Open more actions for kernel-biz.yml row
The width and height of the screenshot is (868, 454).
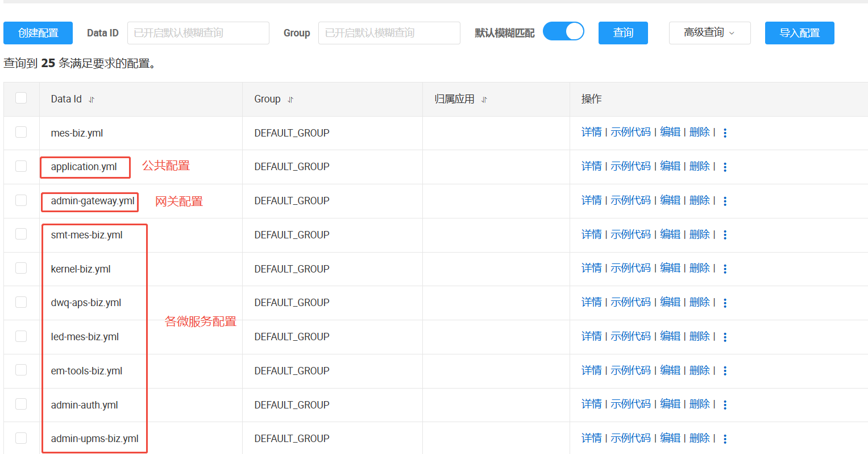coord(725,269)
